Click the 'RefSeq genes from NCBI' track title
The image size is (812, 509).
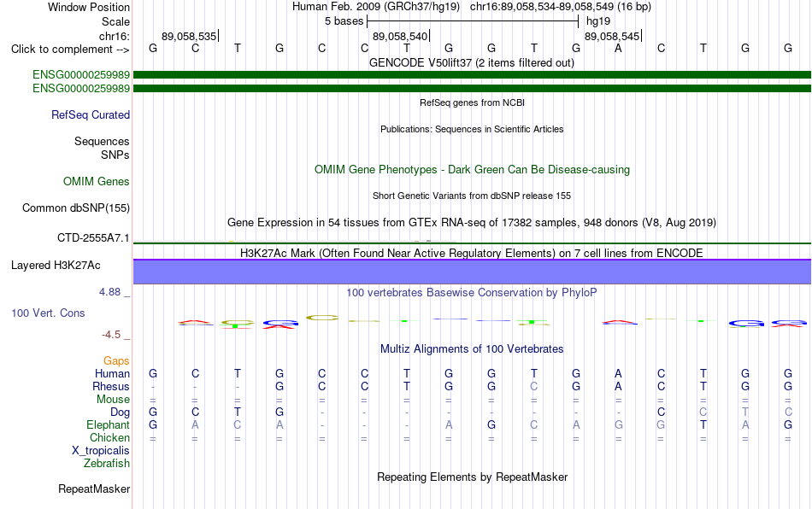(x=473, y=103)
